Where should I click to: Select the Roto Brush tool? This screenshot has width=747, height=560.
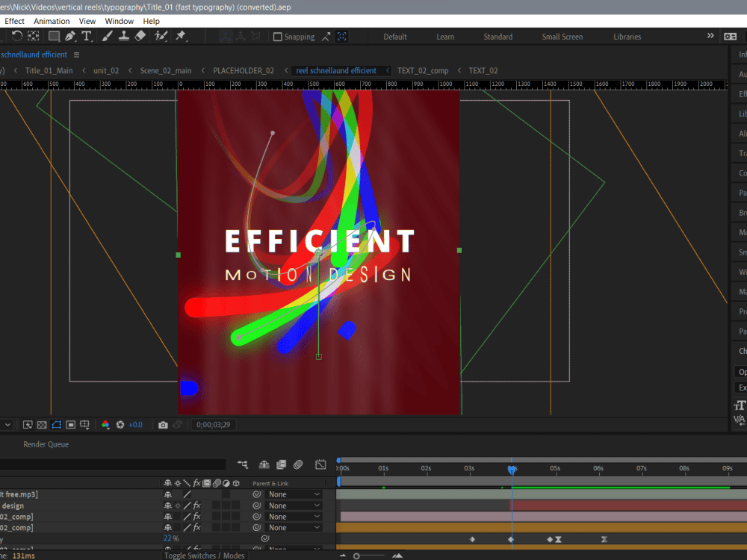161,36
